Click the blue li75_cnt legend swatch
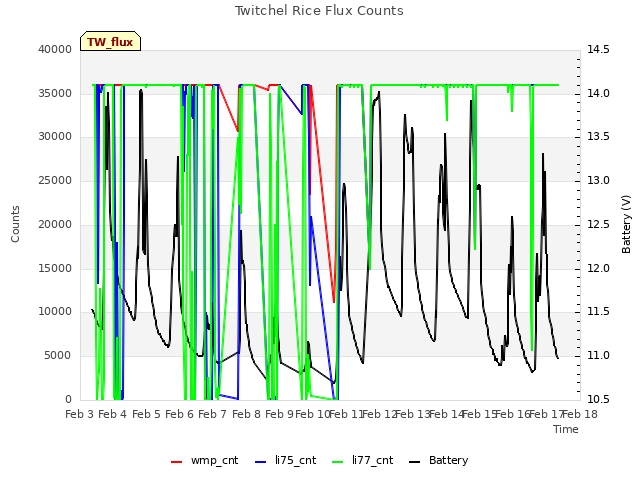Viewport: 640px width, 480px height. click(260, 462)
